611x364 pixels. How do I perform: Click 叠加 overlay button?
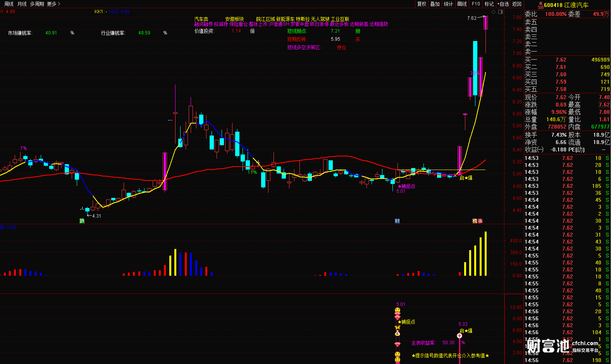[435, 4]
